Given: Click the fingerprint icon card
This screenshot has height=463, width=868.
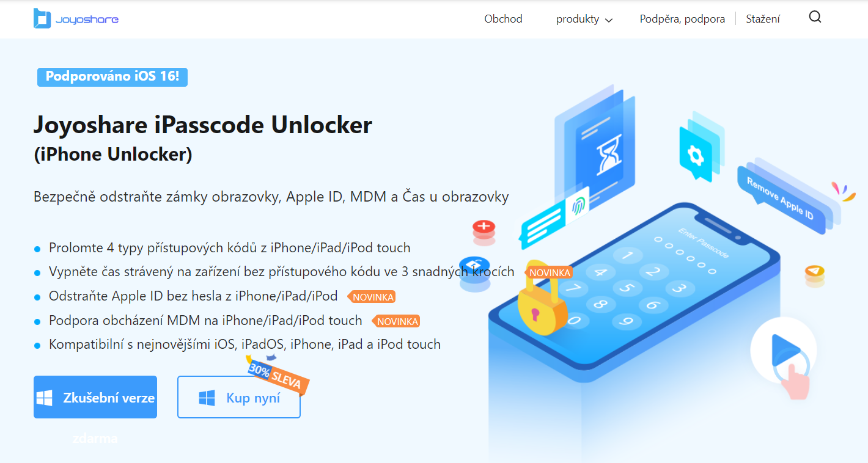Looking at the screenshot, I should [578, 206].
